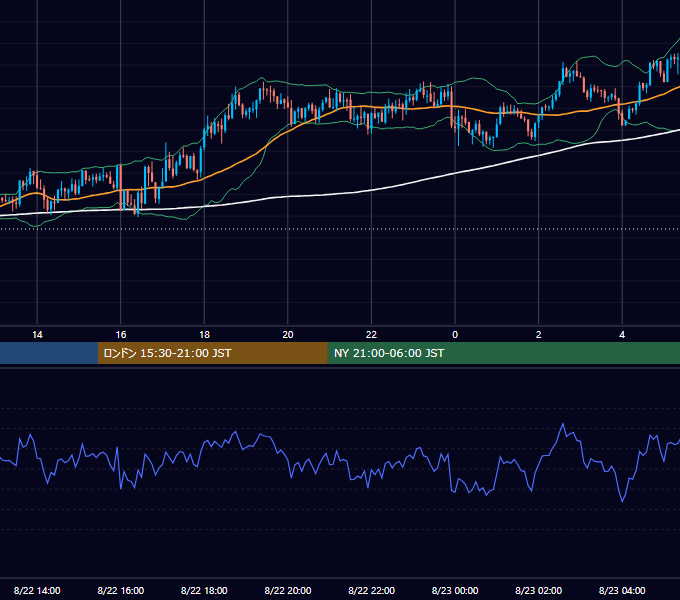Click the NY 21:00-06:00 JST session bar
680x600 pixels.
tap(503, 353)
